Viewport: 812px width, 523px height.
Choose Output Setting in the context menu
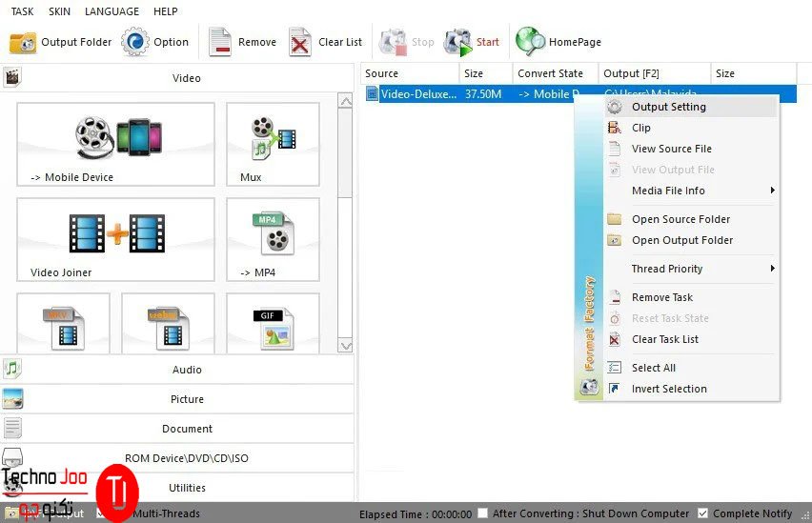[668, 107]
